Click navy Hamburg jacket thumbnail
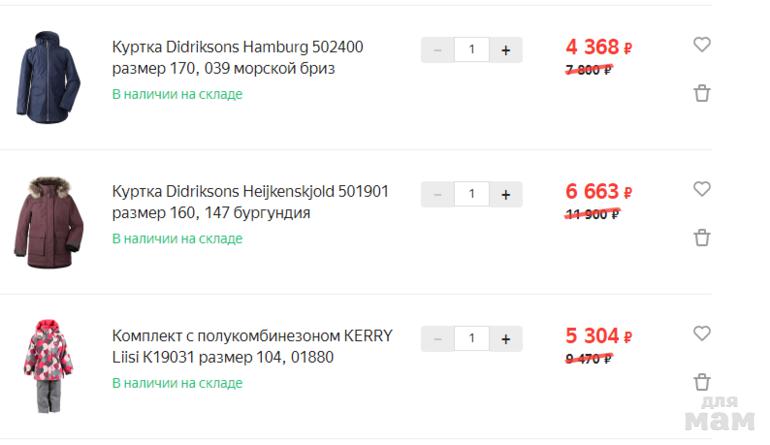 40,77
